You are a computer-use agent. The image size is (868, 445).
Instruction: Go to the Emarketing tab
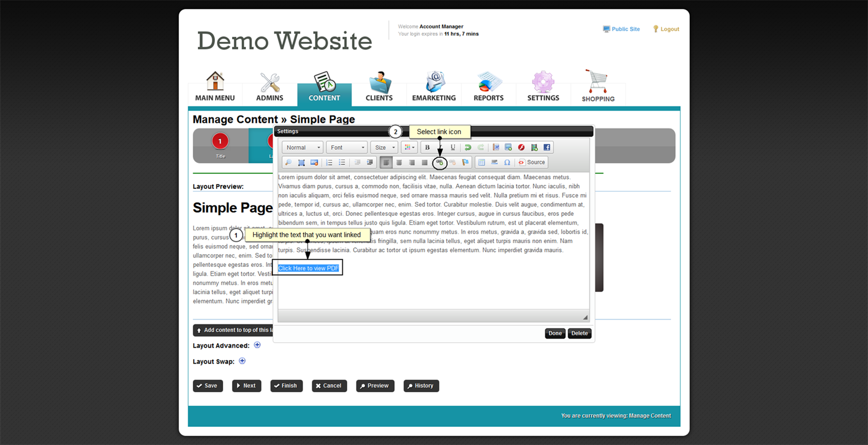point(434,87)
